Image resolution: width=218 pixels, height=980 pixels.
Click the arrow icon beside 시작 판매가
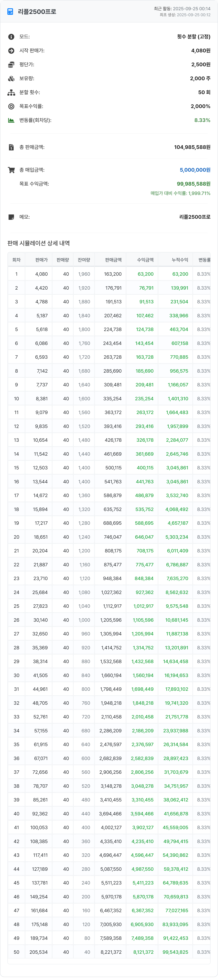pyautogui.click(x=11, y=51)
